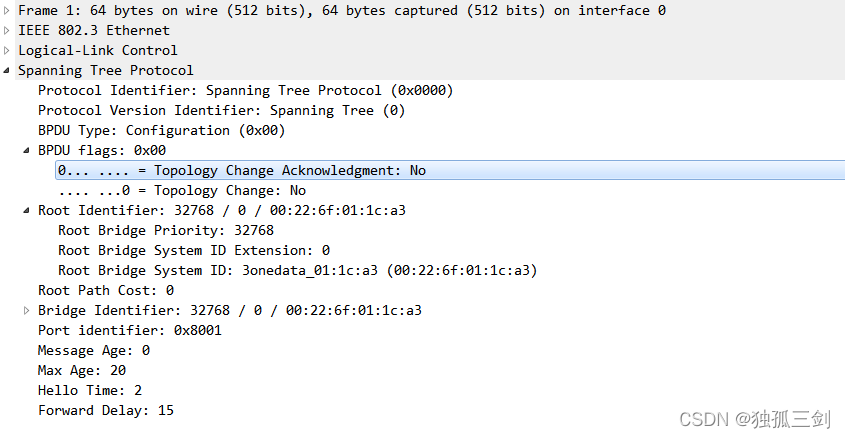Select the Root Bridge System ID row

pyautogui.click(x=297, y=270)
